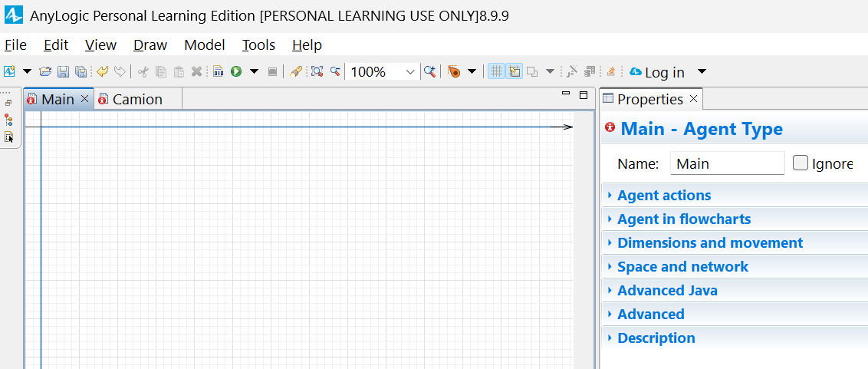Viewport: 868px width, 369px height.
Task: Maximize the editor area
Action: [584, 95]
